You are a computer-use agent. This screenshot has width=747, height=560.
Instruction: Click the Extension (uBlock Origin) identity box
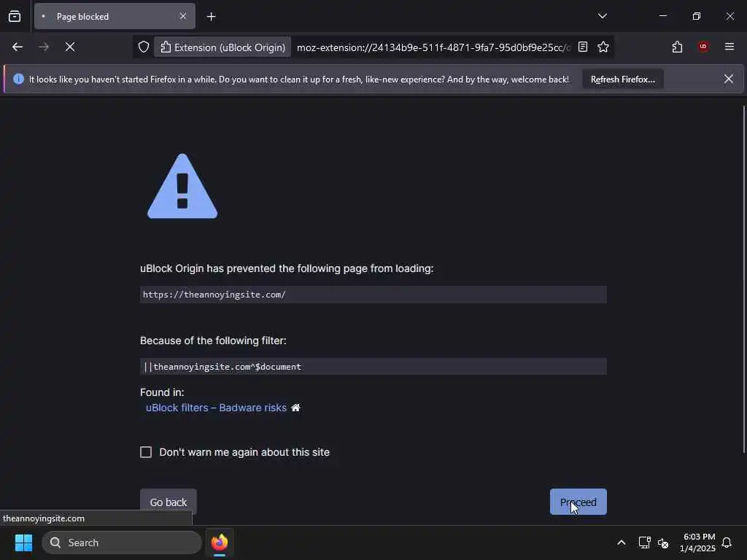(222, 47)
